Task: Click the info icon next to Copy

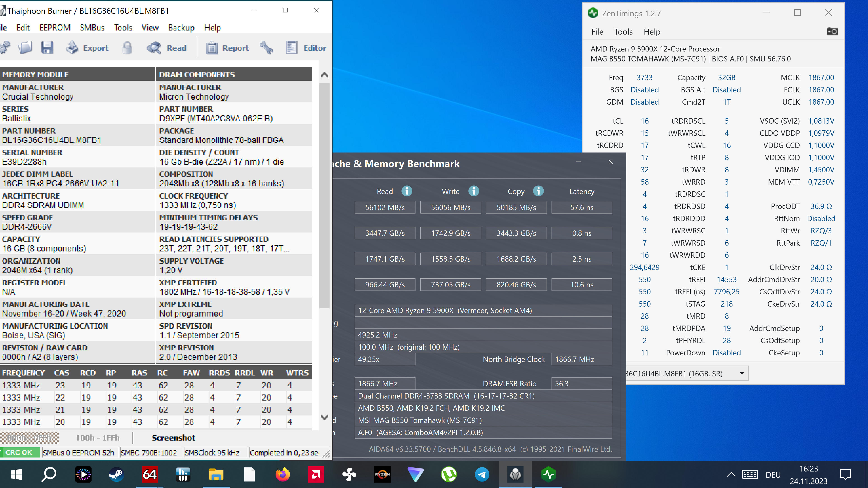Action: pyautogui.click(x=538, y=191)
